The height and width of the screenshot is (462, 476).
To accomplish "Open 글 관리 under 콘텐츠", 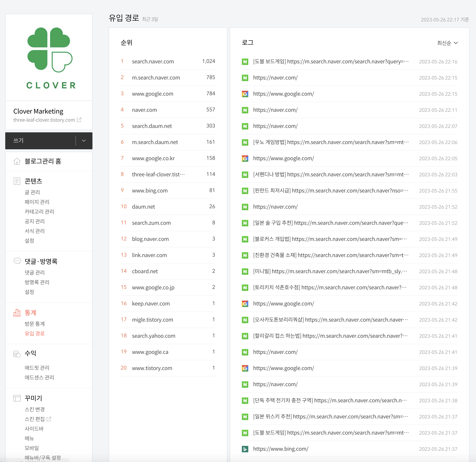I will (32, 192).
